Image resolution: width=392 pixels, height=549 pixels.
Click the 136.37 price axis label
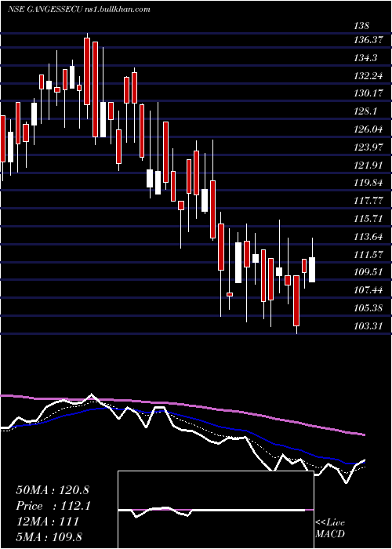367,40
